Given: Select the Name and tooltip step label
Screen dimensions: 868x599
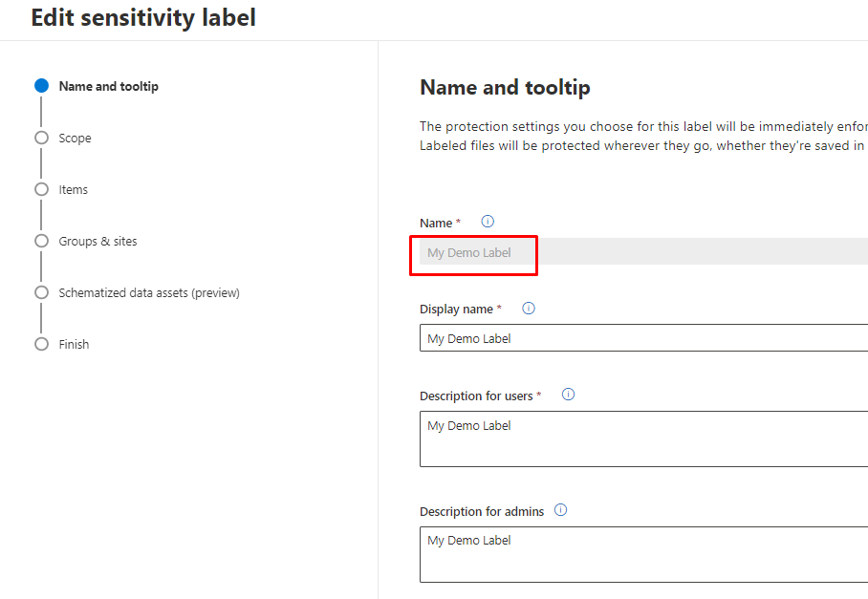Looking at the screenshot, I should (108, 87).
